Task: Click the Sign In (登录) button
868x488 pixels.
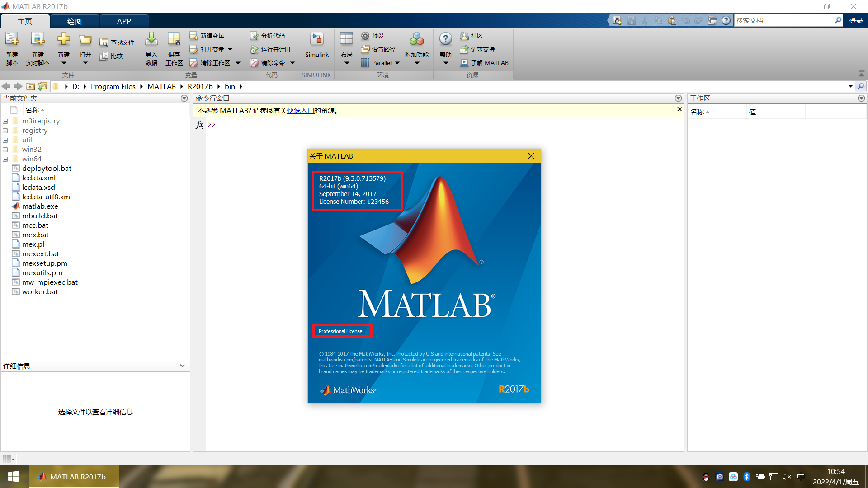Action: click(x=856, y=20)
